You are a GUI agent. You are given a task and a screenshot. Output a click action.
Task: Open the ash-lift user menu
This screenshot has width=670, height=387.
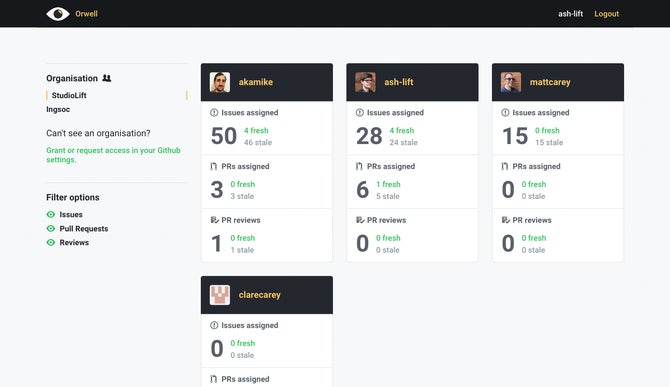click(570, 14)
